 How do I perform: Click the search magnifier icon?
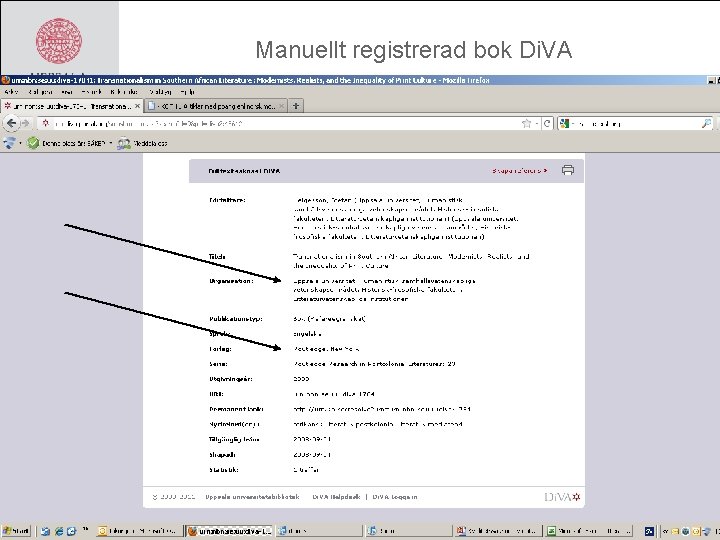(x=707, y=123)
